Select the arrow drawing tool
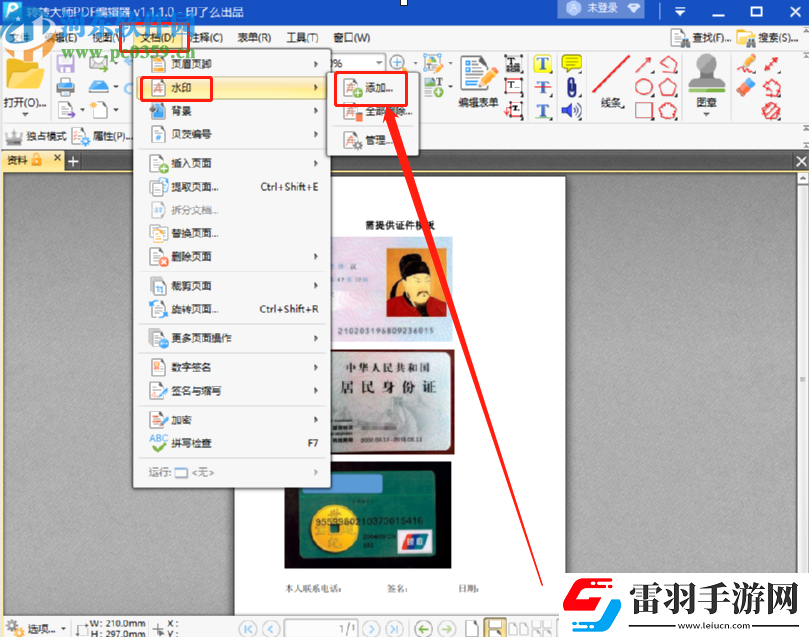The width and height of the screenshot is (809, 637). point(643,64)
